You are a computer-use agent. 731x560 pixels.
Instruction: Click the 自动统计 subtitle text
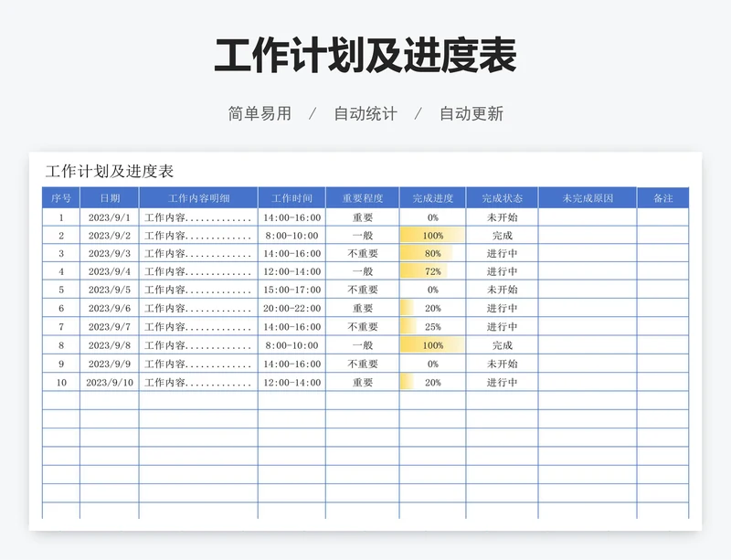pyautogui.click(x=365, y=113)
